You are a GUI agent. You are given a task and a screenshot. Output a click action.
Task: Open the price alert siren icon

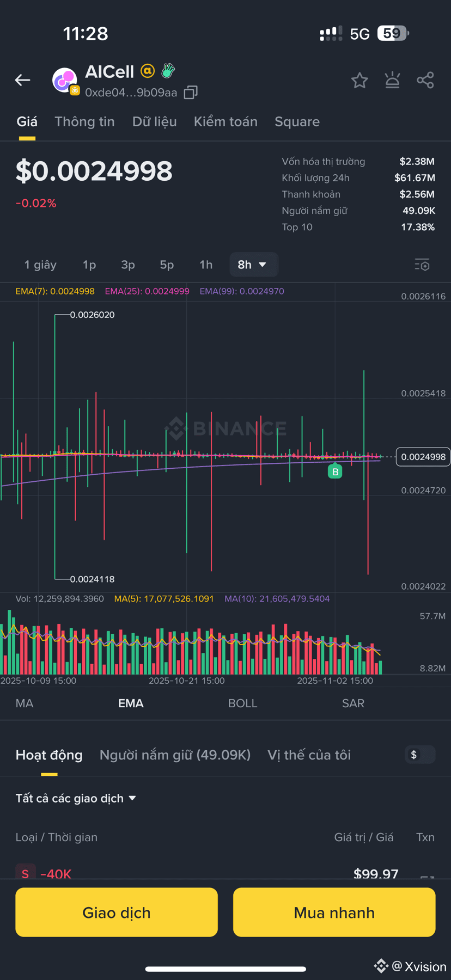pos(392,81)
